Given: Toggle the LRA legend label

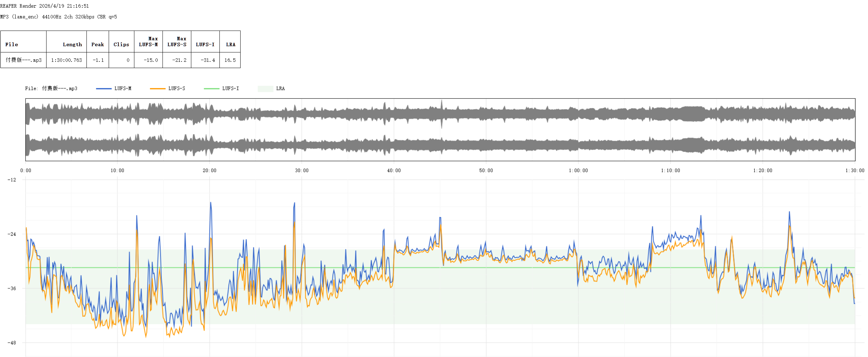Looking at the screenshot, I should point(280,89).
